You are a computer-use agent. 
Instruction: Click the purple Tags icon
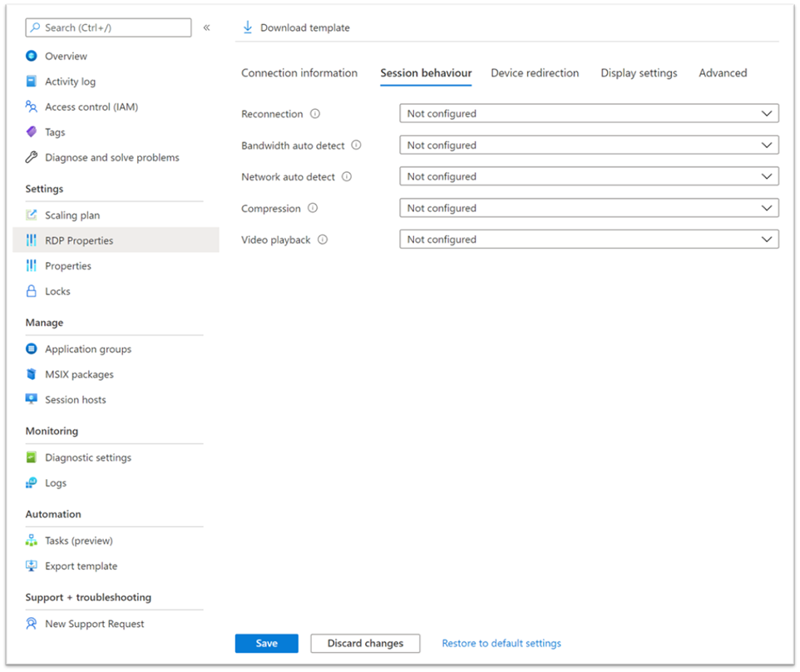pyautogui.click(x=31, y=131)
